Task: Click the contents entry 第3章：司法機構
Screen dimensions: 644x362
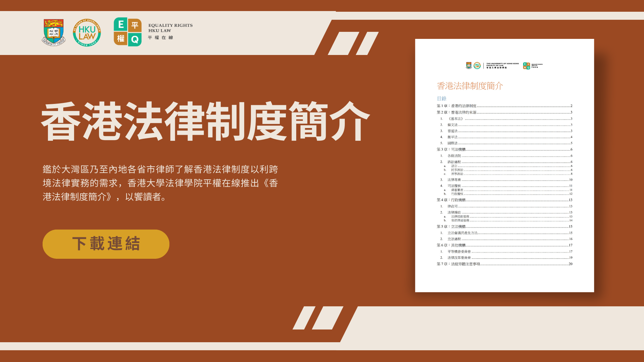Action: (x=504, y=149)
